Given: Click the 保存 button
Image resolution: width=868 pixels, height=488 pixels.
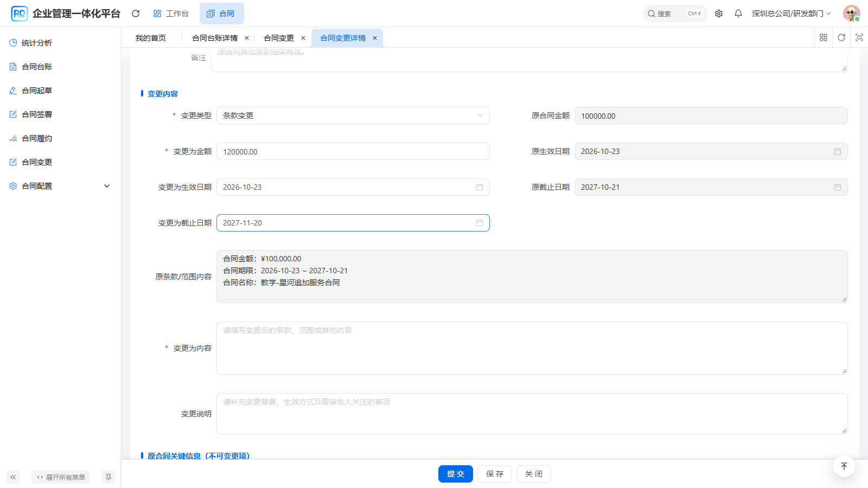Looking at the screenshot, I should click(495, 474).
